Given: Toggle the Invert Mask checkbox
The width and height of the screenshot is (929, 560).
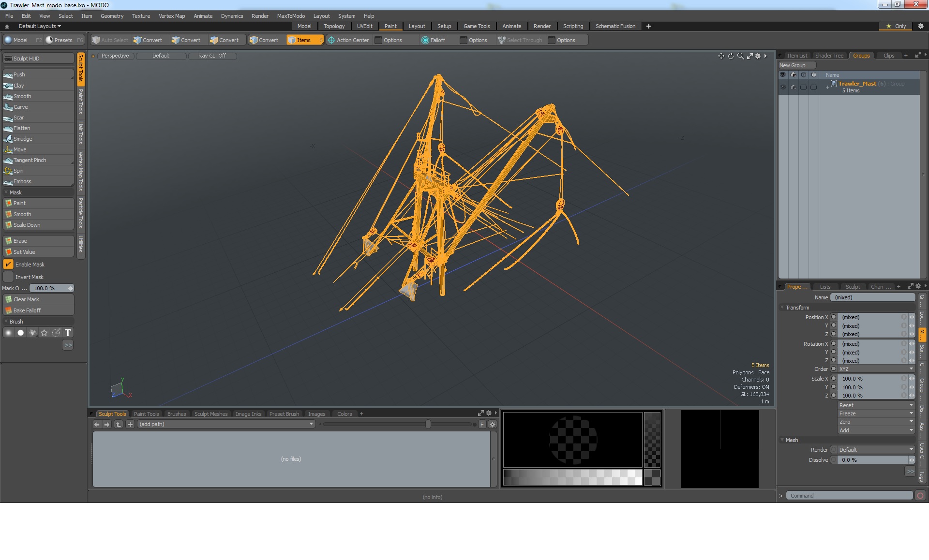Looking at the screenshot, I should pos(8,277).
